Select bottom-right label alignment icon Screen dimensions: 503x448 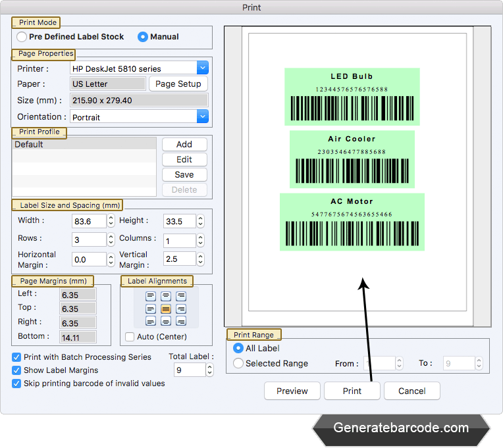181,321
